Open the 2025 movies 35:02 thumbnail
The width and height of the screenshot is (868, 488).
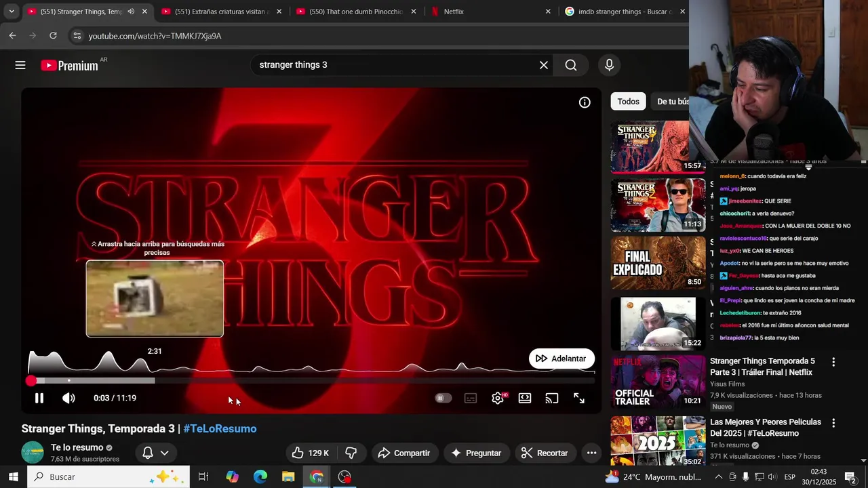[x=658, y=441]
